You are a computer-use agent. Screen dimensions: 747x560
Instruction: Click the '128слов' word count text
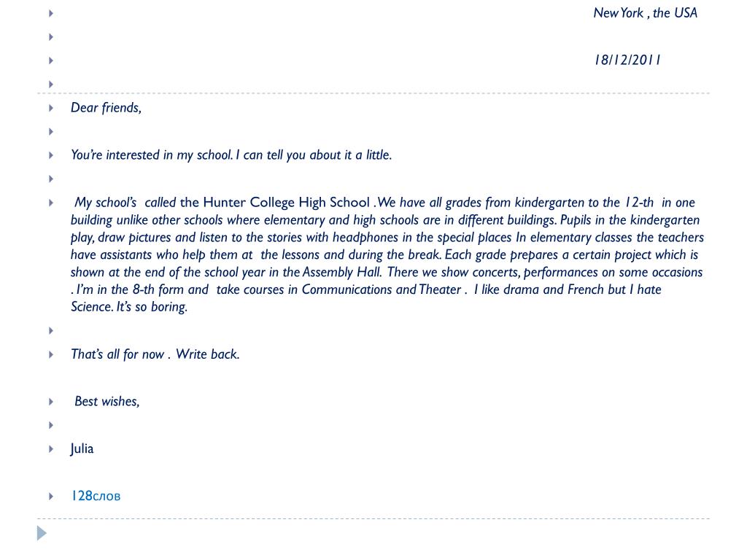tap(96, 496)
